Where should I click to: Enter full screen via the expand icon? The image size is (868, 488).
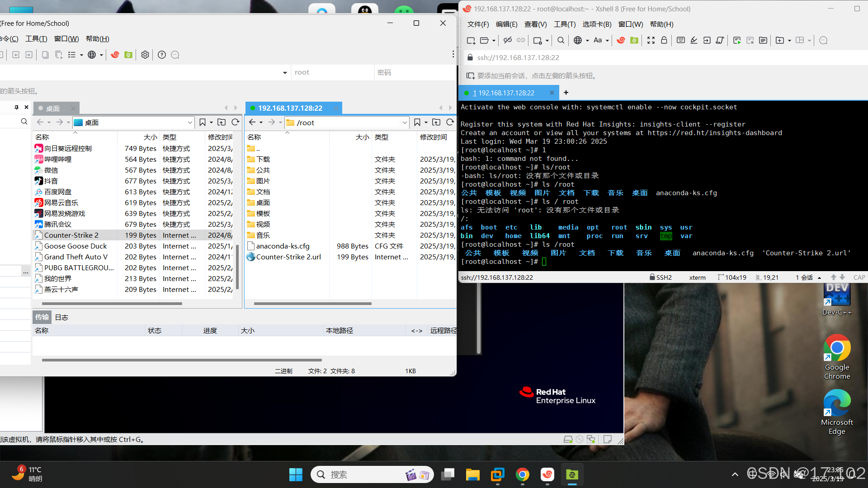pos(651,40)
